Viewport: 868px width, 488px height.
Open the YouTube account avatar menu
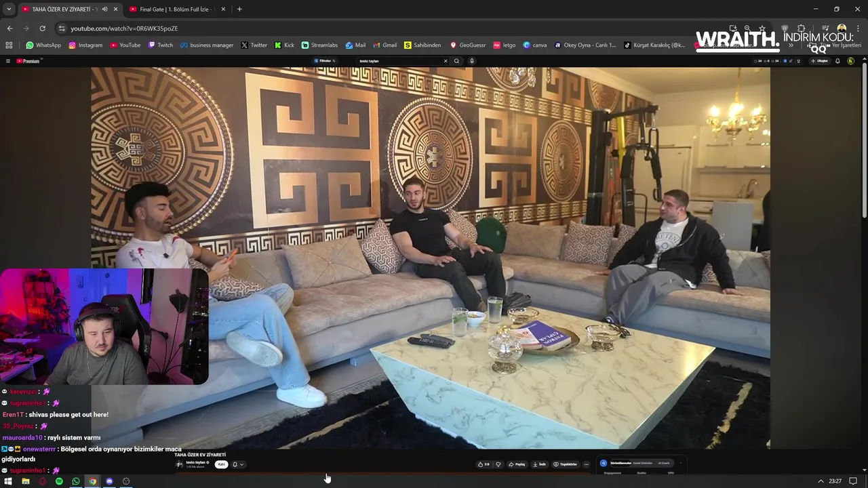click(850, 61)
